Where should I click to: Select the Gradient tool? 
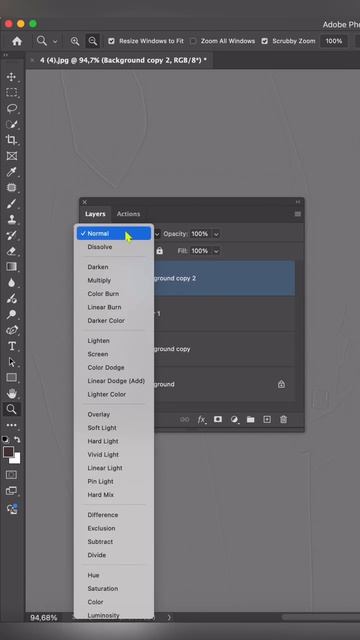11,267
